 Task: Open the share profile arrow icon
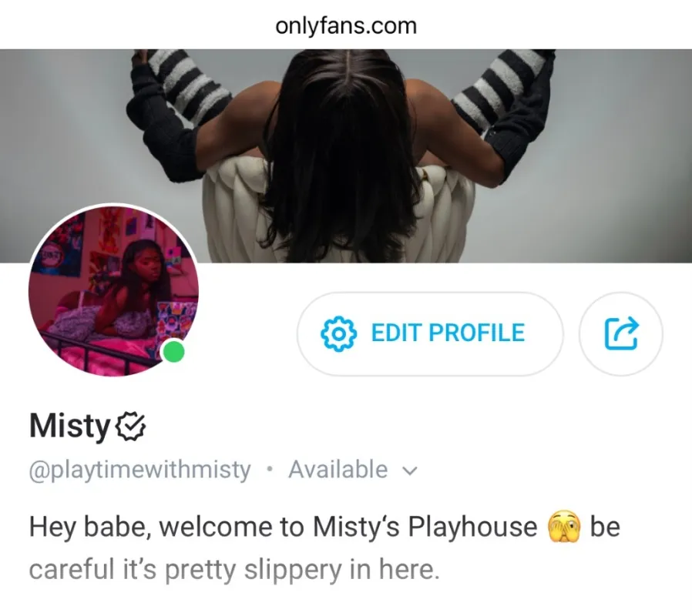point(621,334)
